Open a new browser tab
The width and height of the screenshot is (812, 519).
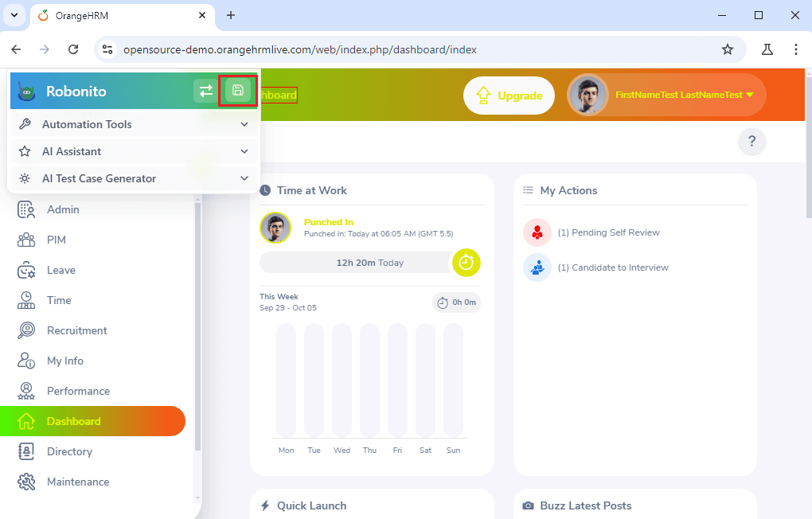231,16
